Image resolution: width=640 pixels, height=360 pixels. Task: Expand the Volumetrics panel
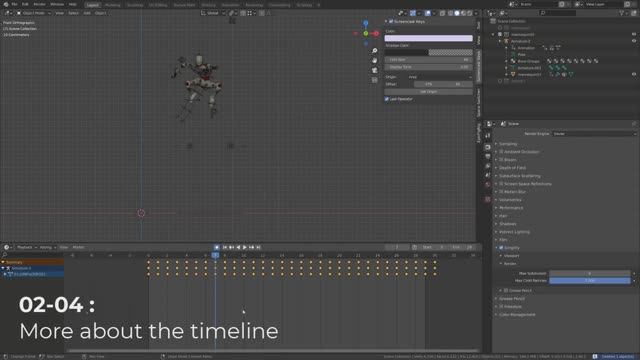[510, 200]
